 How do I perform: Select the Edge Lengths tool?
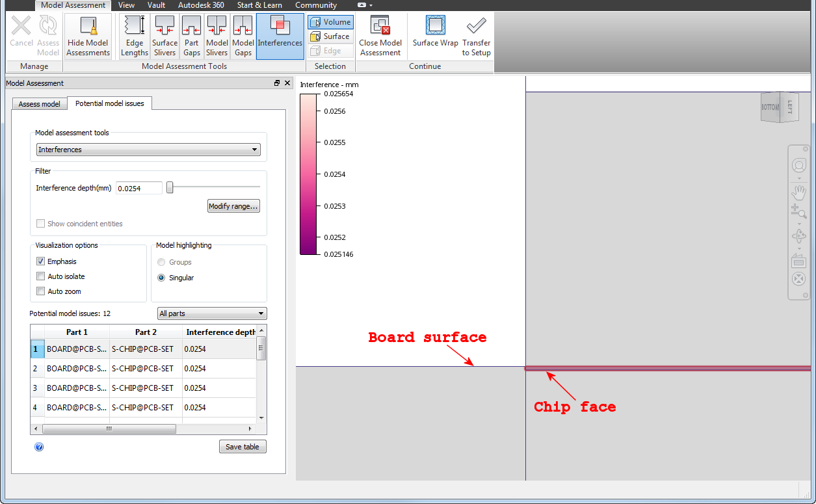(135, 36)
